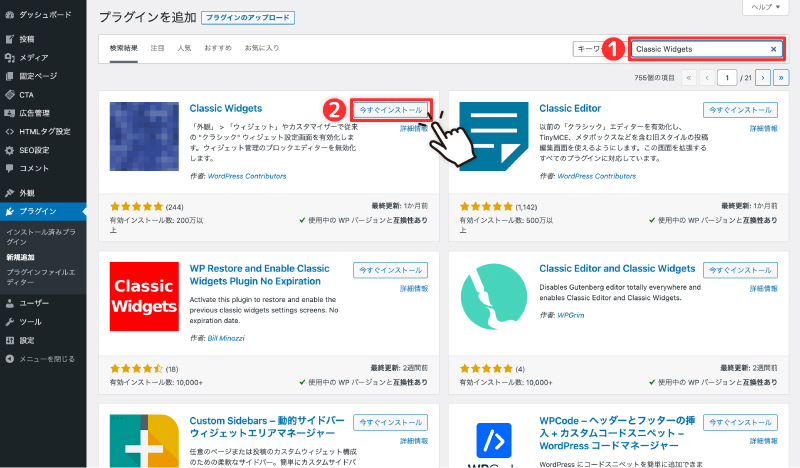The width and height of the screenshot is (800, 468).
Task: Click the 投稿 posts pin icon
Action: pyautogui.click(x=9, y=39)
